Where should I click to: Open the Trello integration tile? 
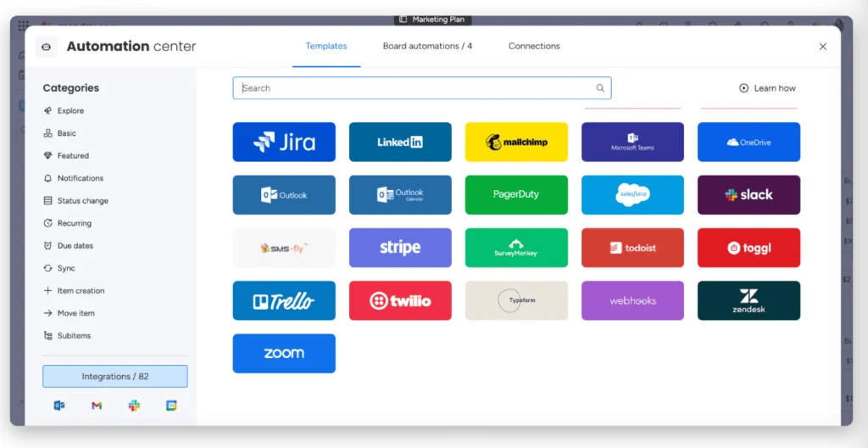[283, 300]
